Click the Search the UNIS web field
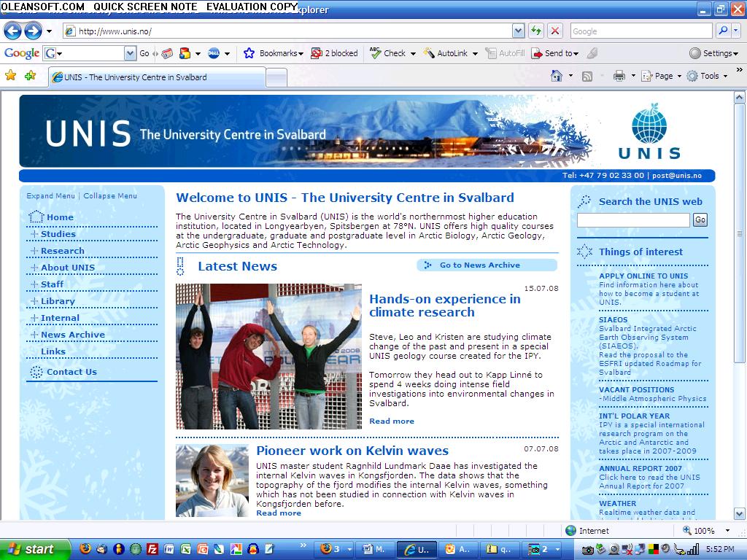The height and width of the screenshot is (560, 747). pos(632,220)
